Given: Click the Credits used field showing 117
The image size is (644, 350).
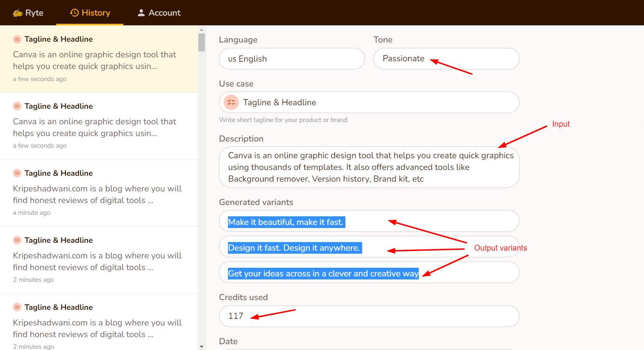Looking at the screenshot, I should click(369, 316).
